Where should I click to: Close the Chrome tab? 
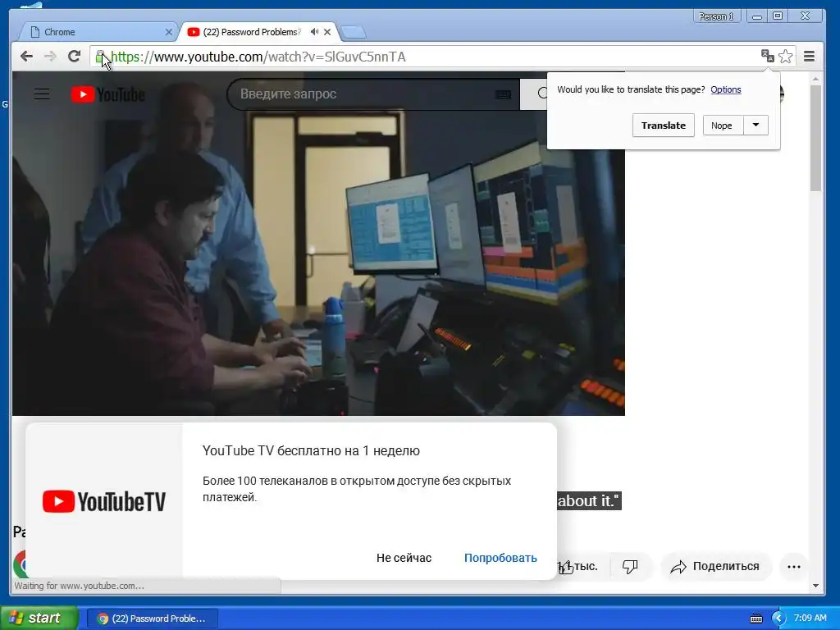coord(168,32)
